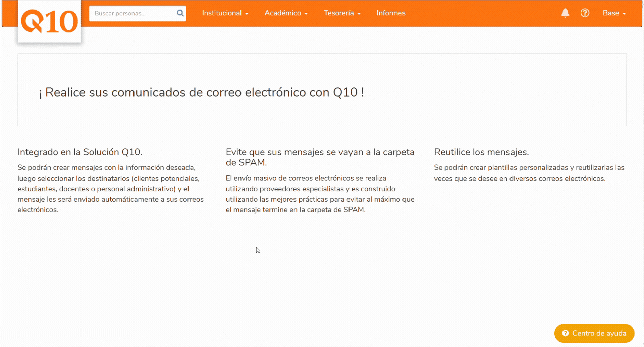This screenshot has height=347, width=644.
Task: Click the search magnifier icon
Action: point(180,13)
